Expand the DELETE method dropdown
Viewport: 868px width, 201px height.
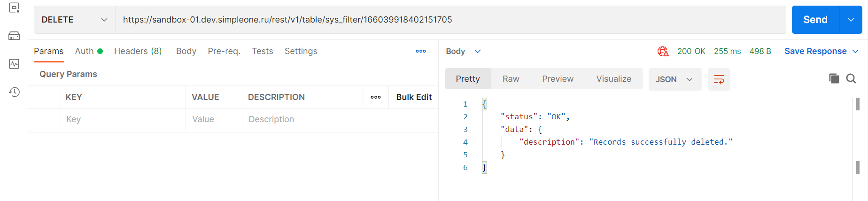tap(75, 20)
